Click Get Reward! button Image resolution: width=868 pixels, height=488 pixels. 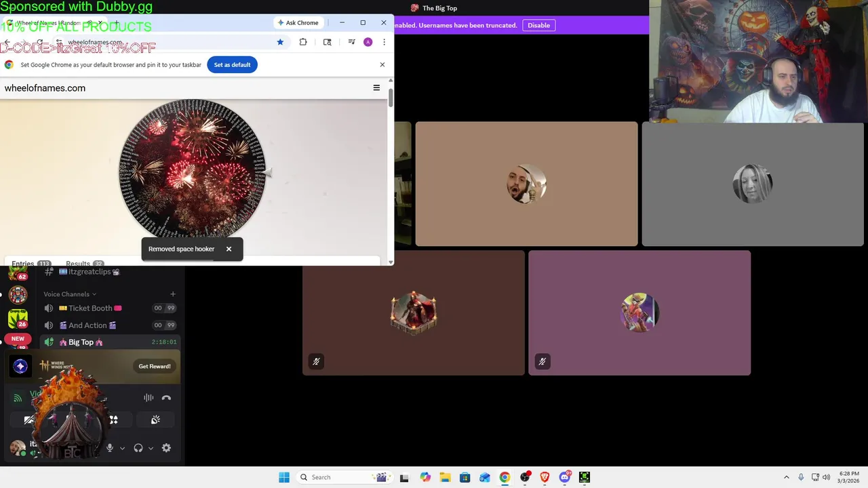coord(155,366)
